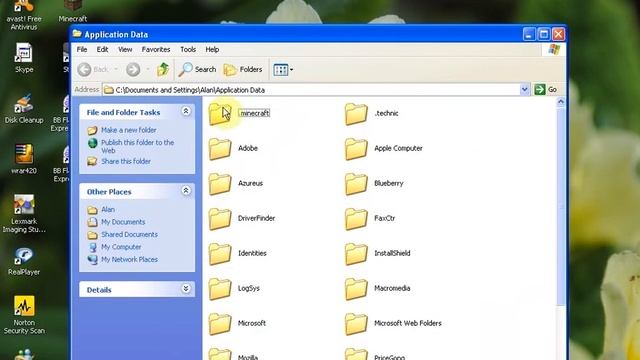This screenshot has height=360, width=640.
Task: Select Lexmark Imaging Studio desktop shortcut
Action: (x=24, y=214)
